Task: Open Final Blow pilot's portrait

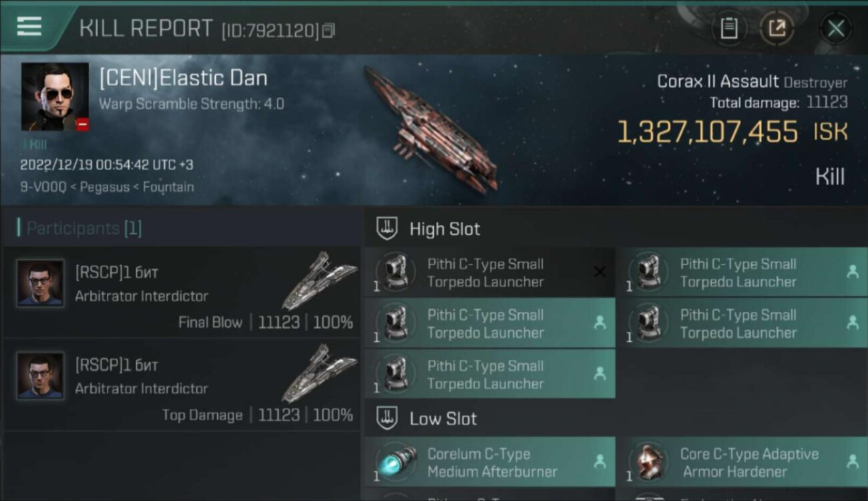Action: point(40,283)
